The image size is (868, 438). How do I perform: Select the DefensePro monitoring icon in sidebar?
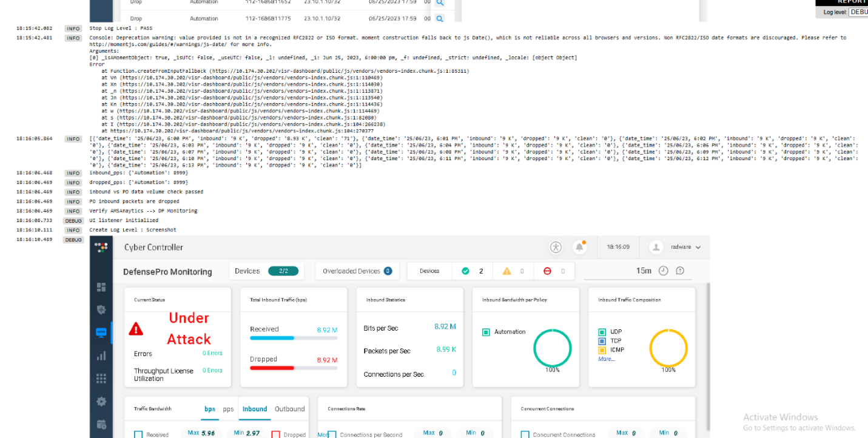pyautogui.click(x=101, y=332)
